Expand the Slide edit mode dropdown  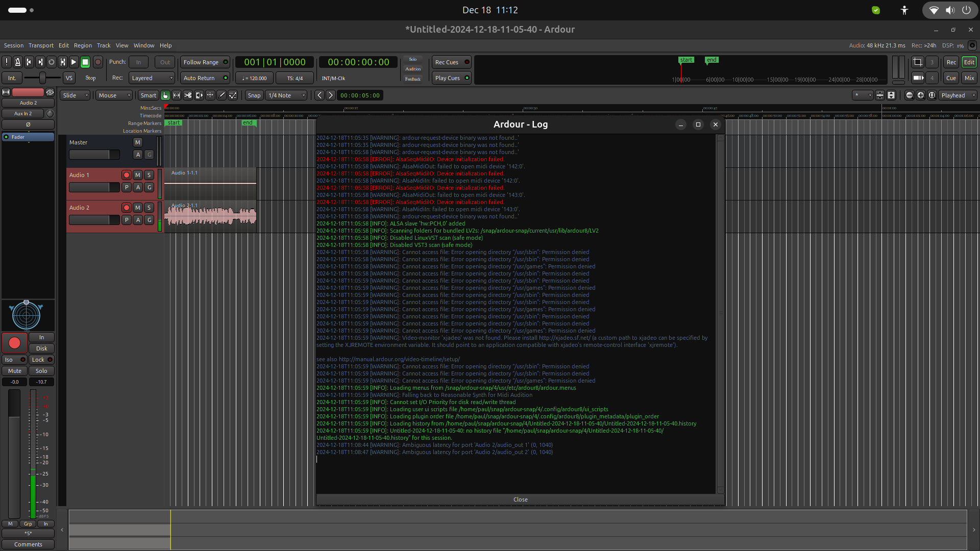tap(75, 95)
